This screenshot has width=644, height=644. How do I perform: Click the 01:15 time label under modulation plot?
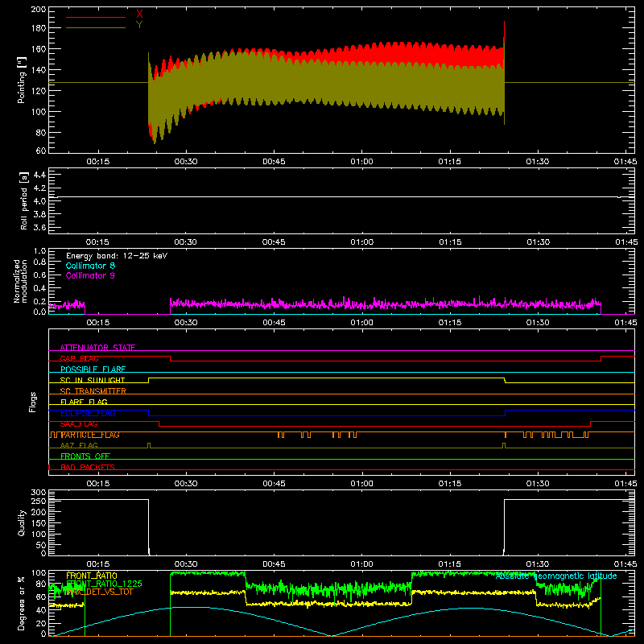pyautogui.click(x=450, y=323)
